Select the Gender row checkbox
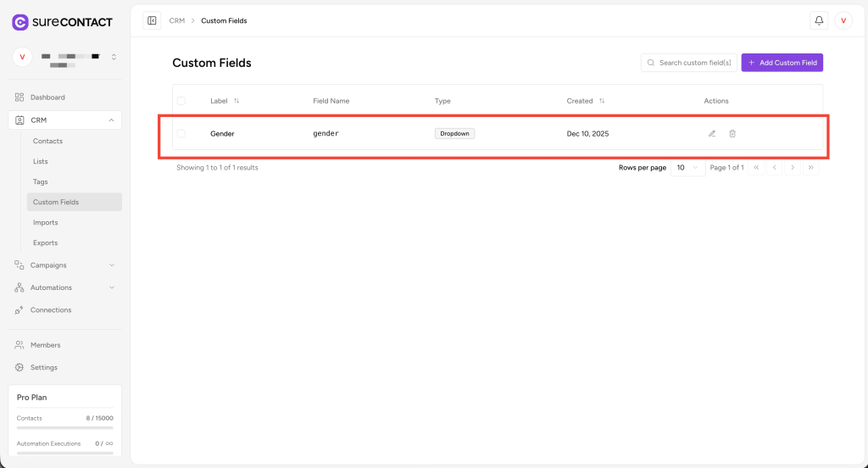This screenshot has width=868, height=468. pos(181,133)
